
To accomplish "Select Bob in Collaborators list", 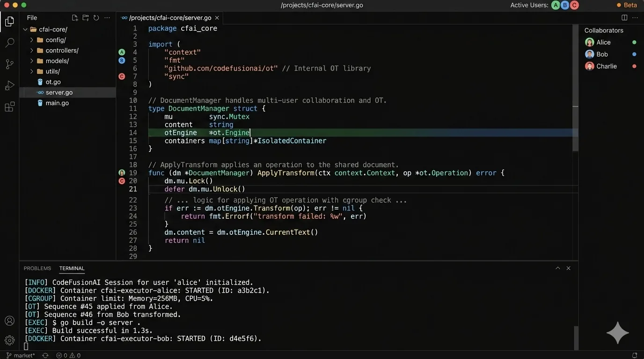I will point(610,54).
